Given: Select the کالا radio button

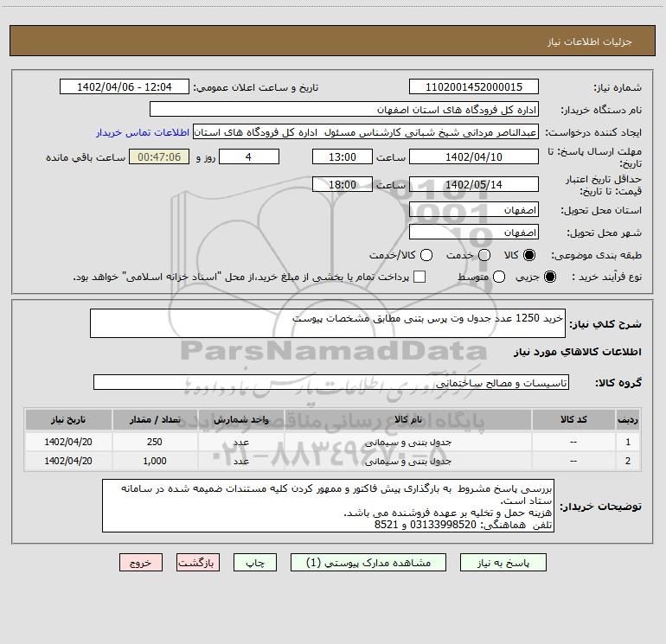Looking at the screenshot, I should pos(529,255).
